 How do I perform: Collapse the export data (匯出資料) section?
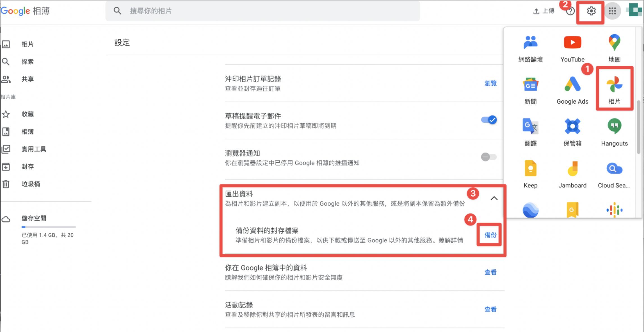494,198
